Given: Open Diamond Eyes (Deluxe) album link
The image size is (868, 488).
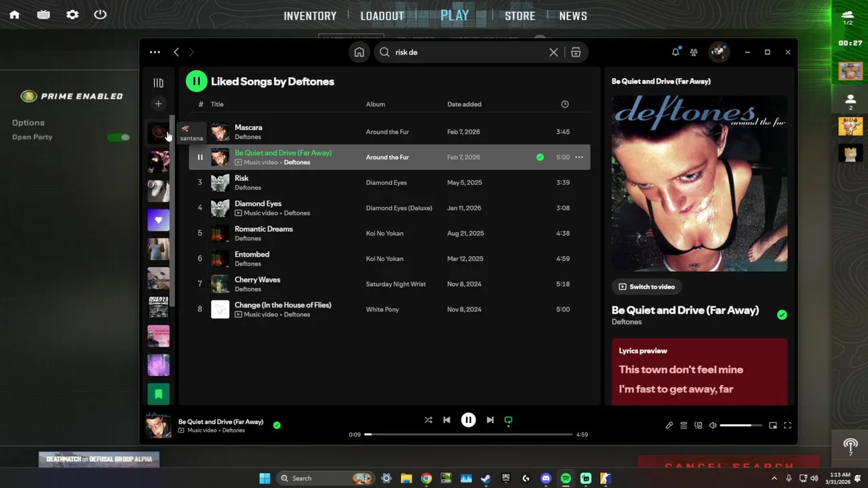Looking at the screenshot, I should click(399, 208).
